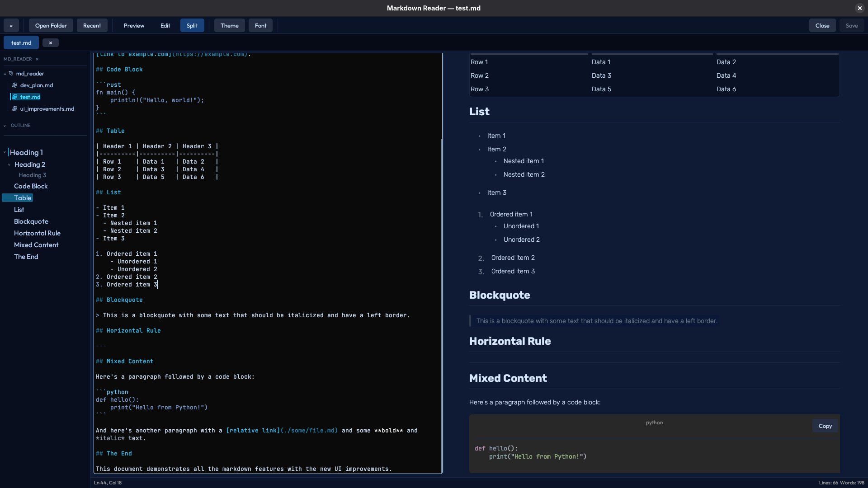
Task: Close the MD_READER panel via its x icon
Action: (38, 59)
